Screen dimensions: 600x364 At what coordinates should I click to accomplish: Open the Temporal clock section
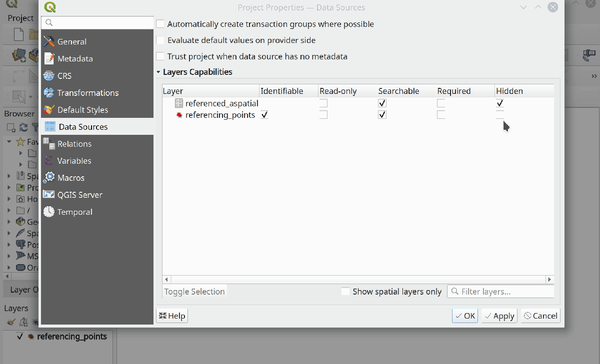(x=49, y=212)
